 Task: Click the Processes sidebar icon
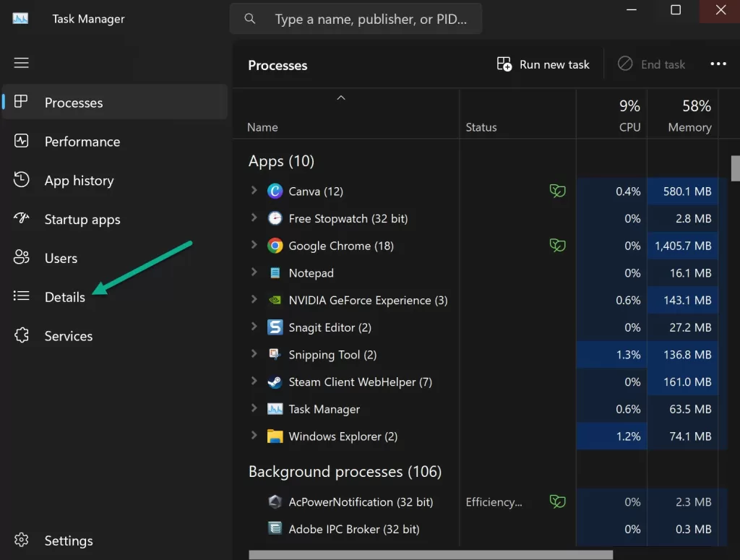pos(21,101)
